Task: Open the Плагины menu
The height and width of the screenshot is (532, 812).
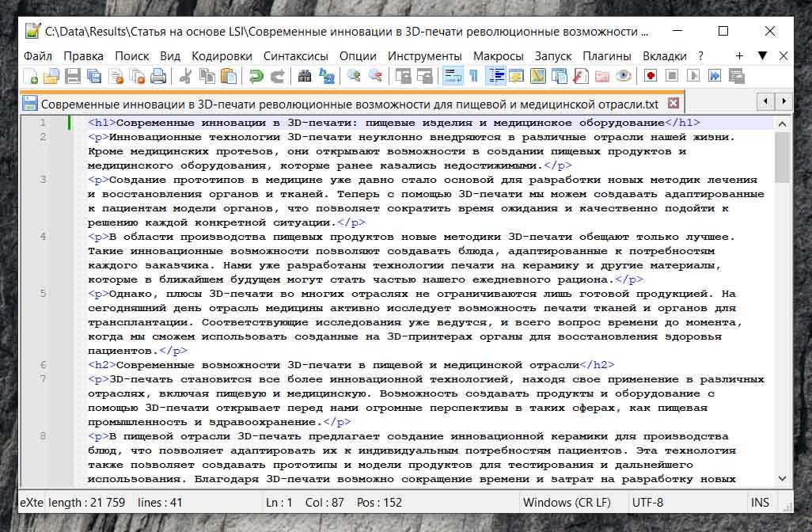Action: click(x=606, y=56)
